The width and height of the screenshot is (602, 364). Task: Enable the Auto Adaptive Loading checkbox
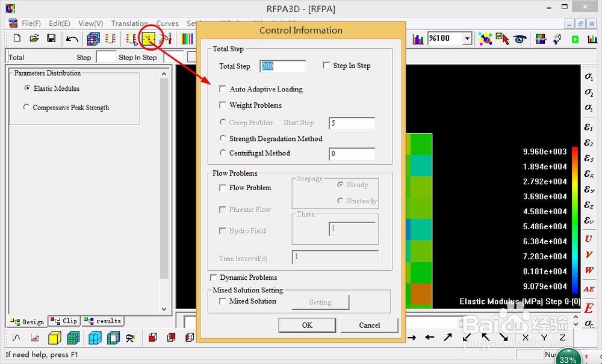coord(223,88)
